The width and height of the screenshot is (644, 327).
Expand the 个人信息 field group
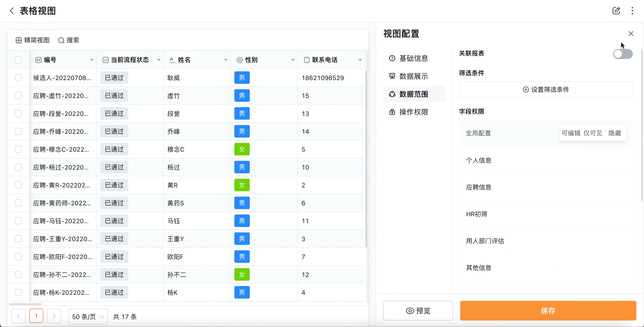546,160
